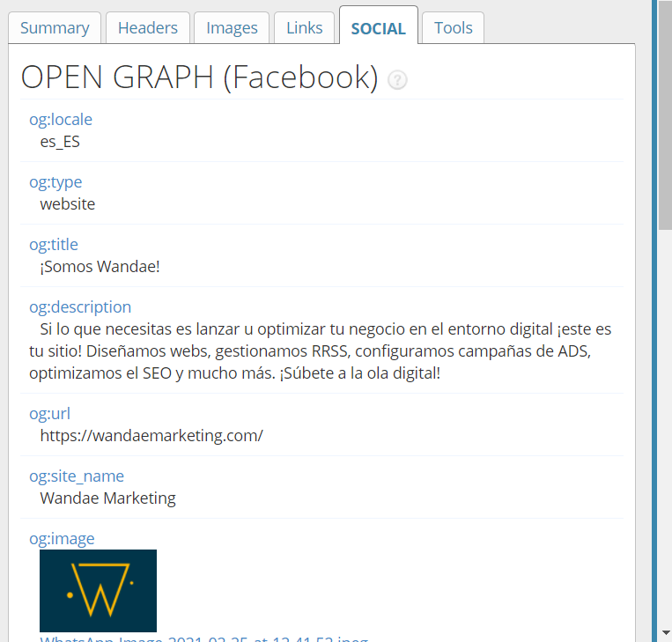This screenshot has width=672, height=642.
Task: Switch to the Headers tab
Action: [148, 28]
